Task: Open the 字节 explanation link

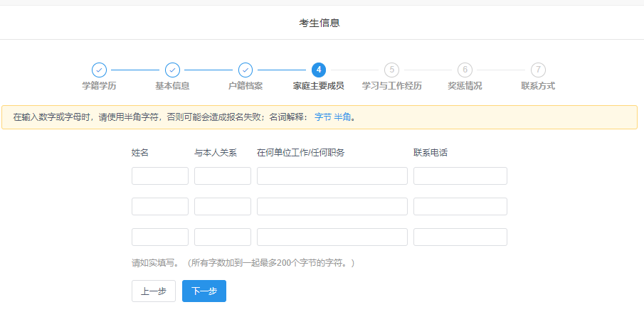Action: [323, 117]
